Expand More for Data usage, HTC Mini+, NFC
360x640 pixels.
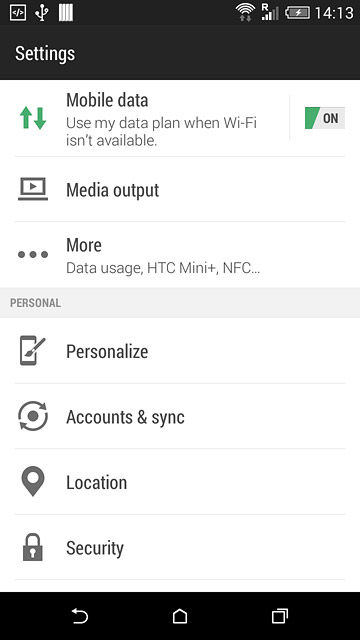click(x=180, y=255)
